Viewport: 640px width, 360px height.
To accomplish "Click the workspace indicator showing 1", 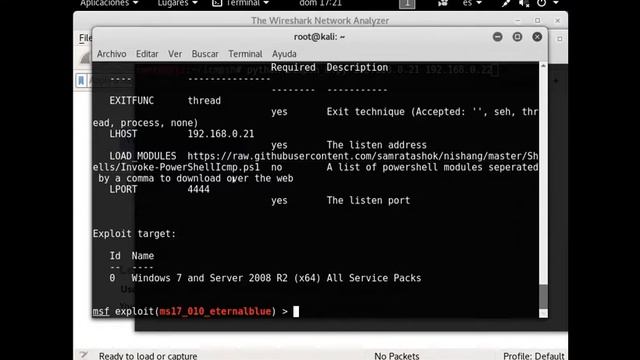I will pyautogui.click(x=407, y=4).
